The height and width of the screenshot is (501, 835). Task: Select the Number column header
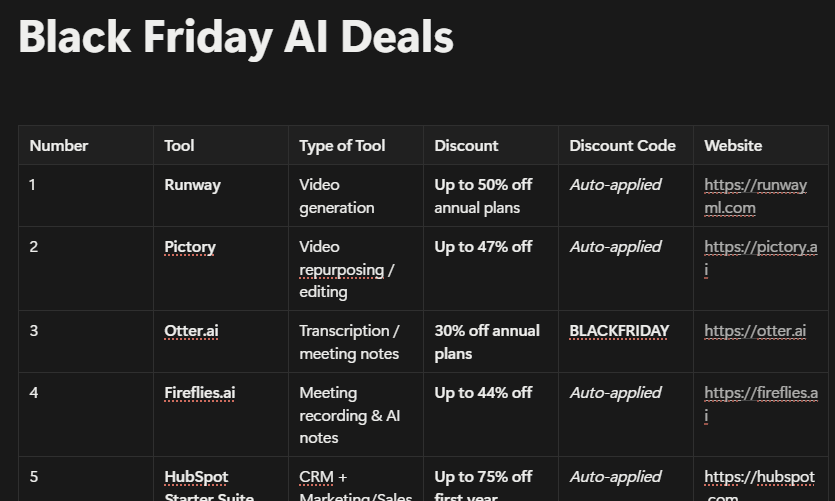[59, 146]
